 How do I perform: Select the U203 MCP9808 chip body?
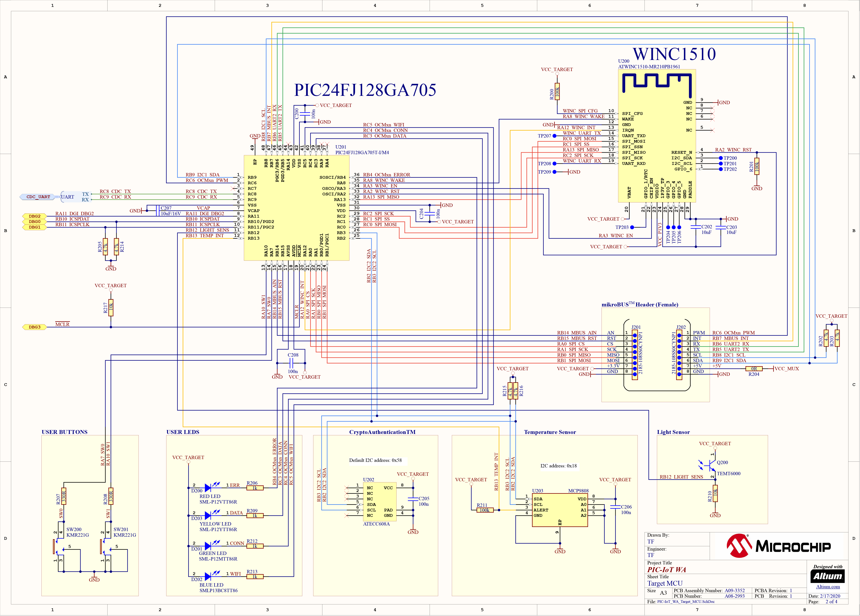pos(560,510)
